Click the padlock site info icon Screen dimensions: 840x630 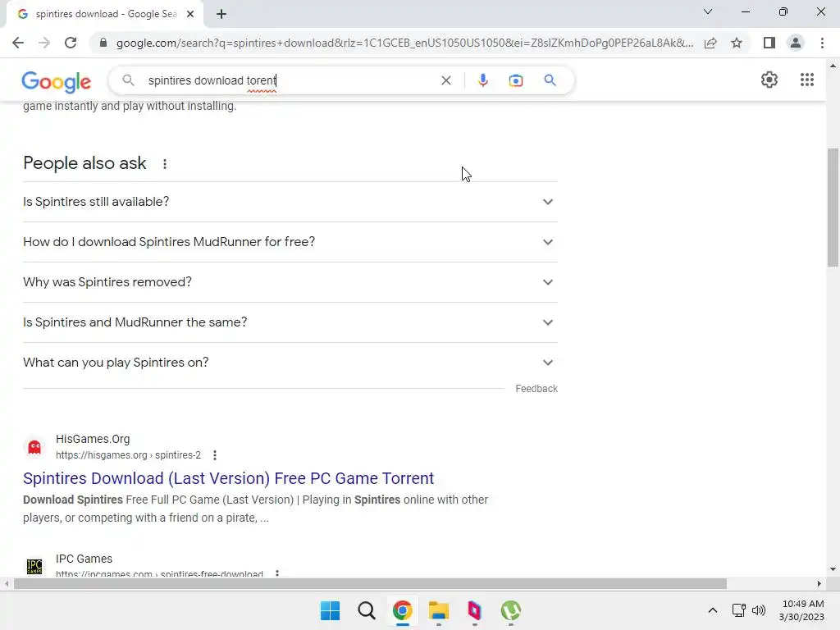[x=103, y=43]
